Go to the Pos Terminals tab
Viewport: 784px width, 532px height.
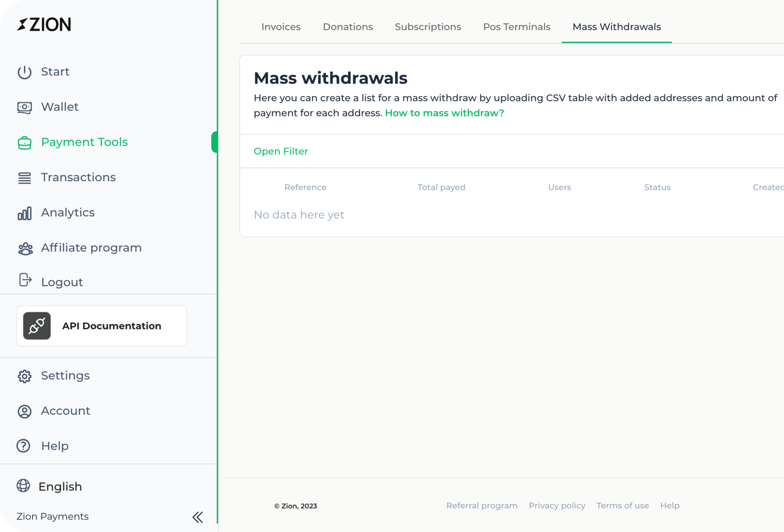(517, 27)
